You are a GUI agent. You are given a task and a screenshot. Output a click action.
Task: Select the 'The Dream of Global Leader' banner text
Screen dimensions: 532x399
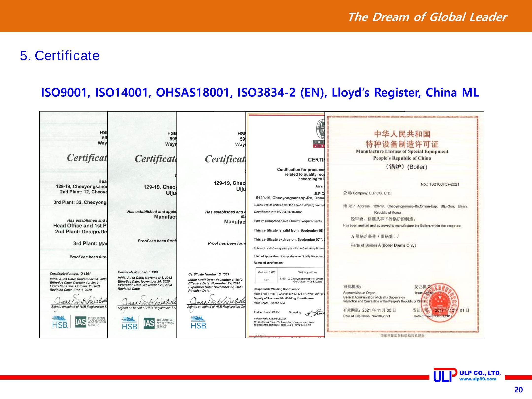pyautogui.click(x=427, y=17)
